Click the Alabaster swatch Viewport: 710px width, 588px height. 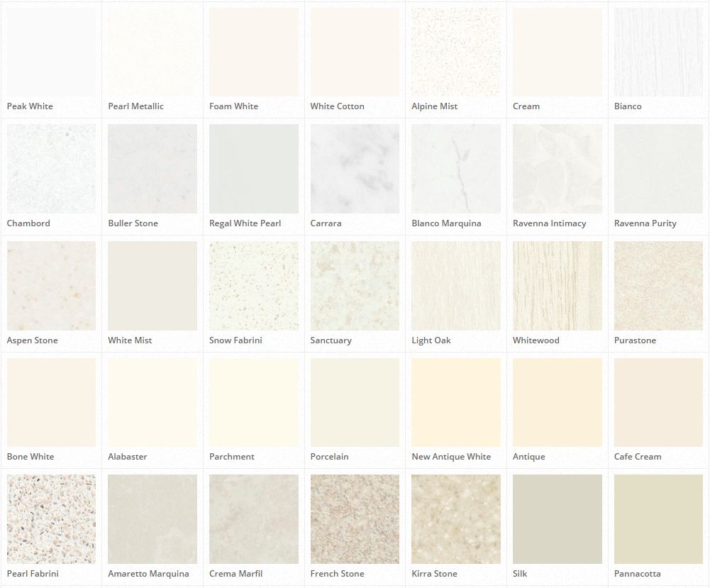click(152, 402)
